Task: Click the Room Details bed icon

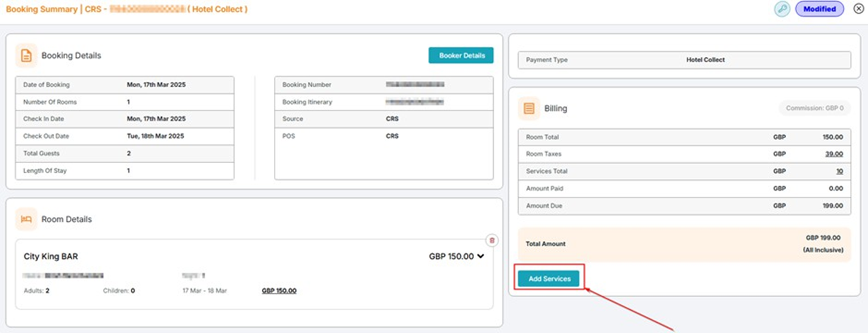Action: [26, 219]
